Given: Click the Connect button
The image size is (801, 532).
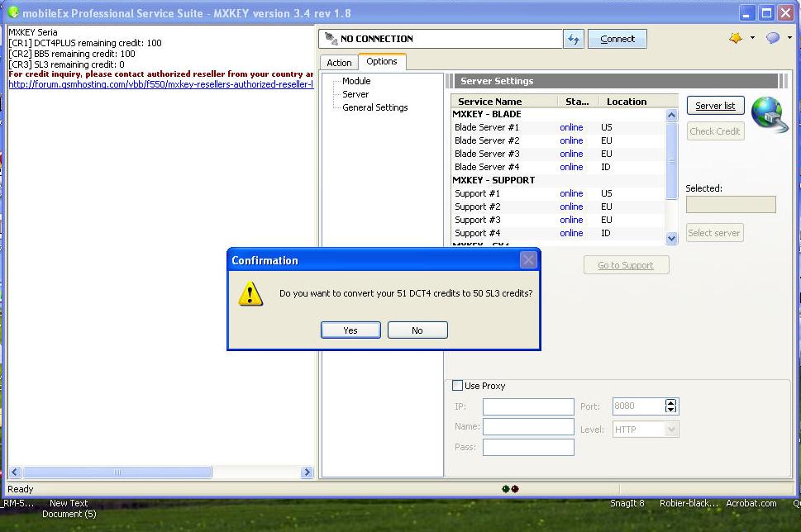Looking at the screenshot, I should click(617, 39).
